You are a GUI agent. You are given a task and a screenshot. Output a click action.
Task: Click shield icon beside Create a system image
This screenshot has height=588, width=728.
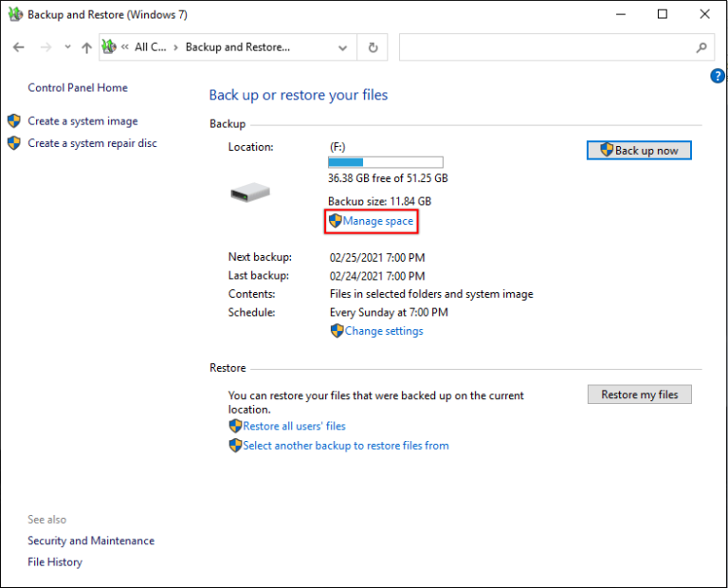(14, 121)
